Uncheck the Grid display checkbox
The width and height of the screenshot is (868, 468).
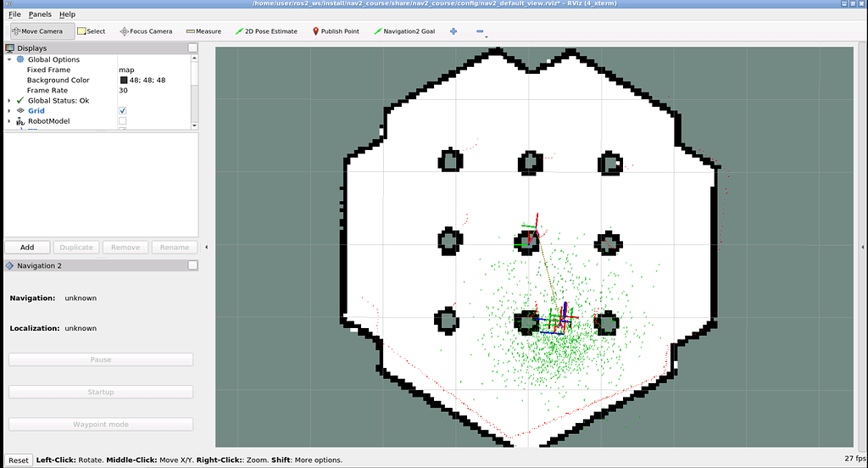[x=123, y=111]
